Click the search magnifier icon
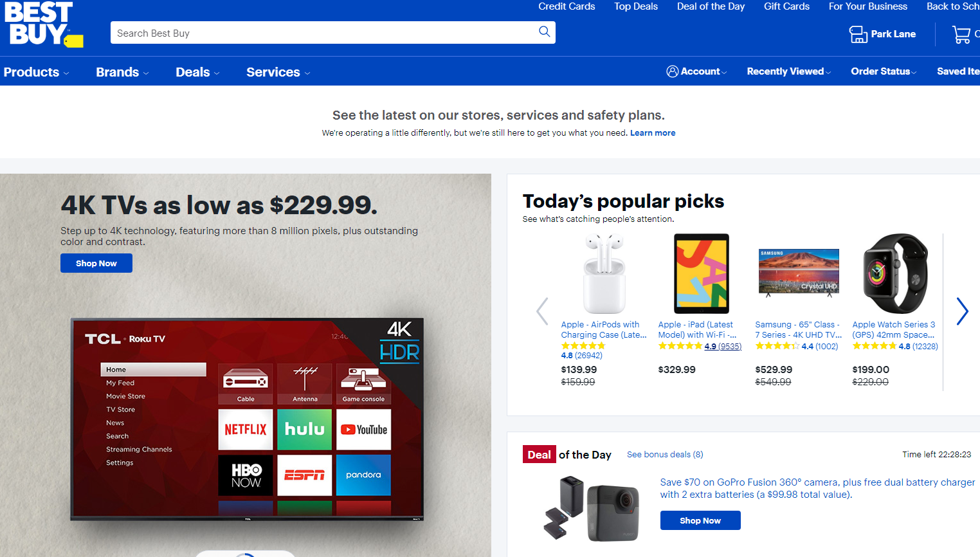Image resolution: width=980 pixels, height=557 pixels. coord(544,32)
